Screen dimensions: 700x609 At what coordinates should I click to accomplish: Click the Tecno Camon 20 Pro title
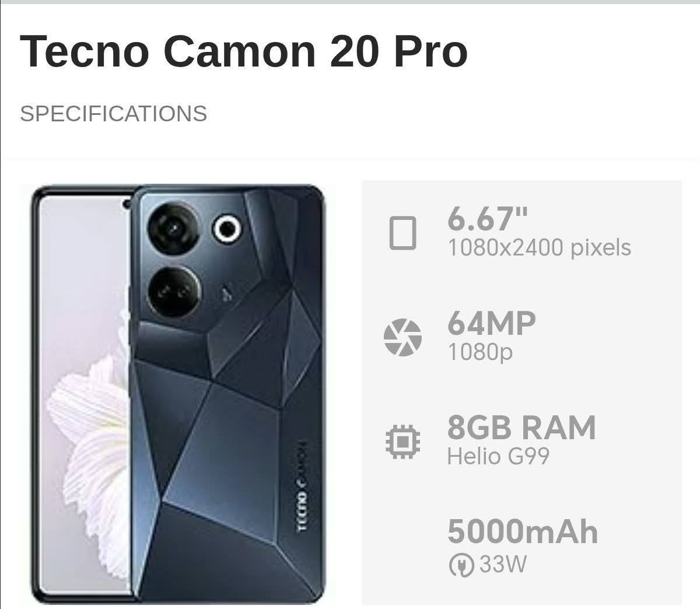244,51
